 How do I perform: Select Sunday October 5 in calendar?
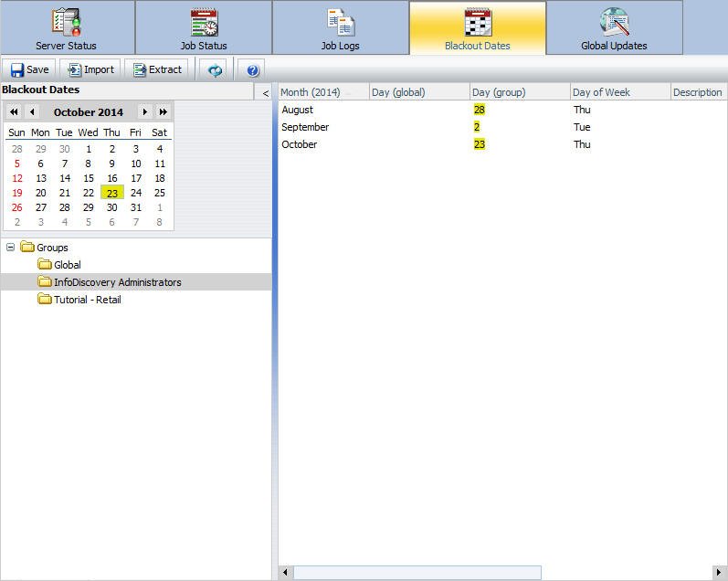coord(17,164)
